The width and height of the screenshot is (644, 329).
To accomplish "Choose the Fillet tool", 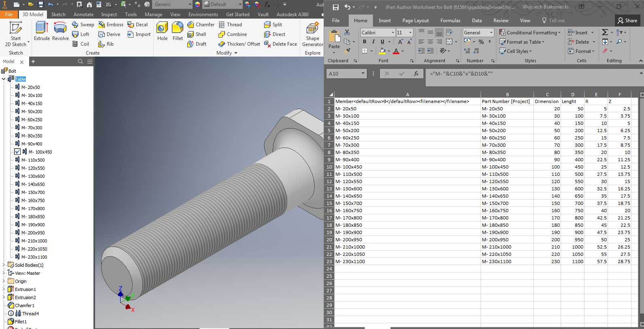I will pyautogui.click(x=178, y=31).
